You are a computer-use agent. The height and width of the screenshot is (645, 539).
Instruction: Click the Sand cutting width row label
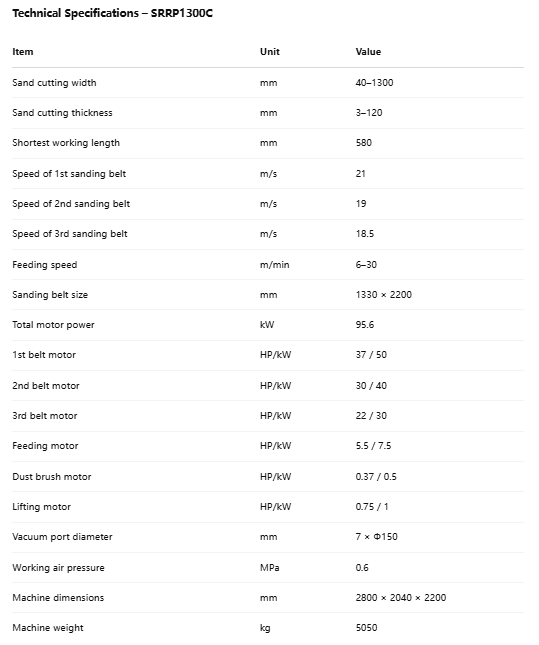pos(54,83)
